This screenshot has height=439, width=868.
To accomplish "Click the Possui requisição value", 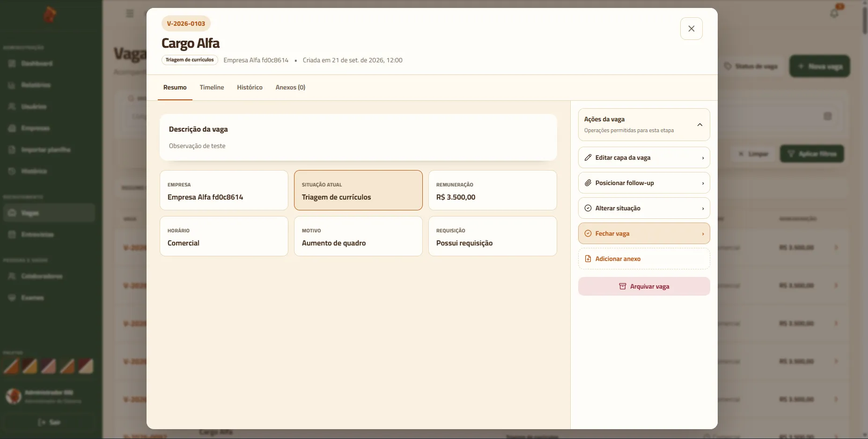I will tap(464, 243).
